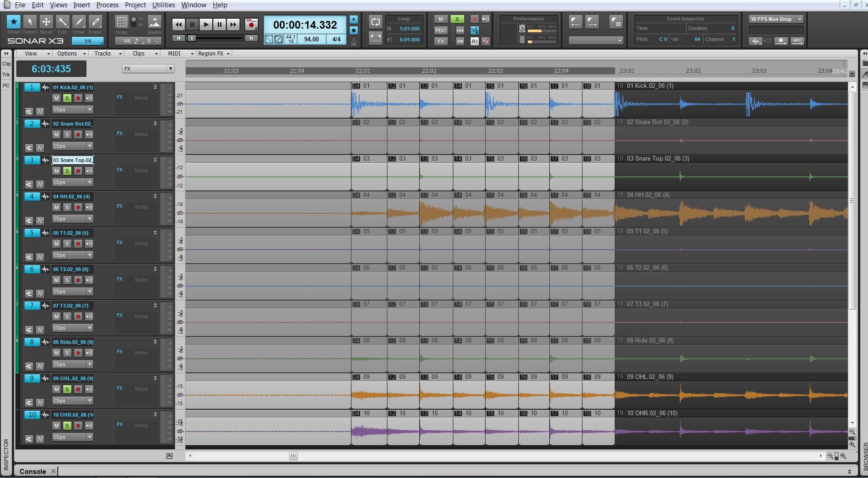Screen dimensions: 868x478
Task: Click the Stop transport button
Action: pos(192,25)
